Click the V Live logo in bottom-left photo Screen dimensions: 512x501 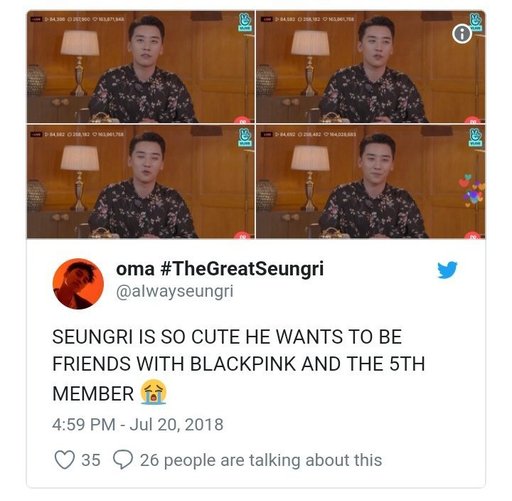click(x=246, y=138)
